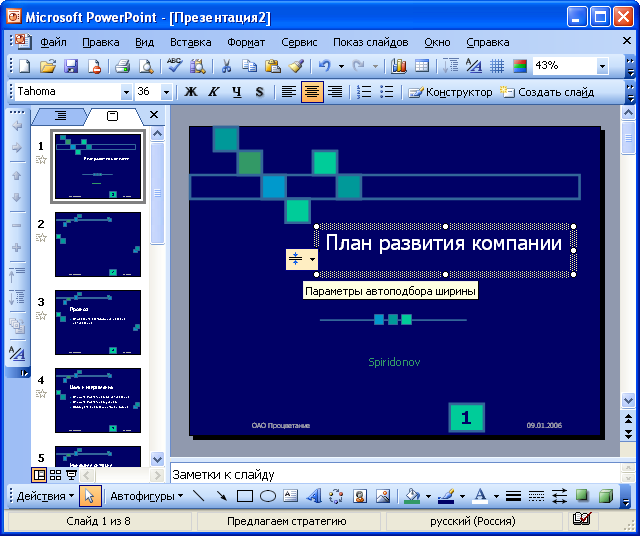Open the 43% zoom dropdown

pos(602,66)
